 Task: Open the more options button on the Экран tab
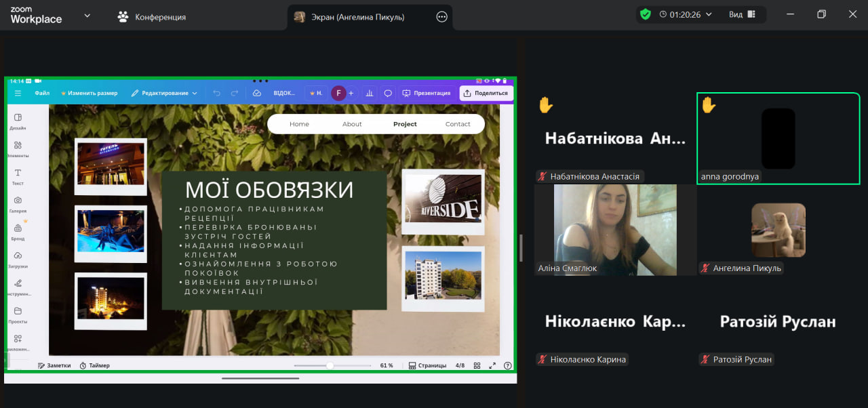click(441, 17)
